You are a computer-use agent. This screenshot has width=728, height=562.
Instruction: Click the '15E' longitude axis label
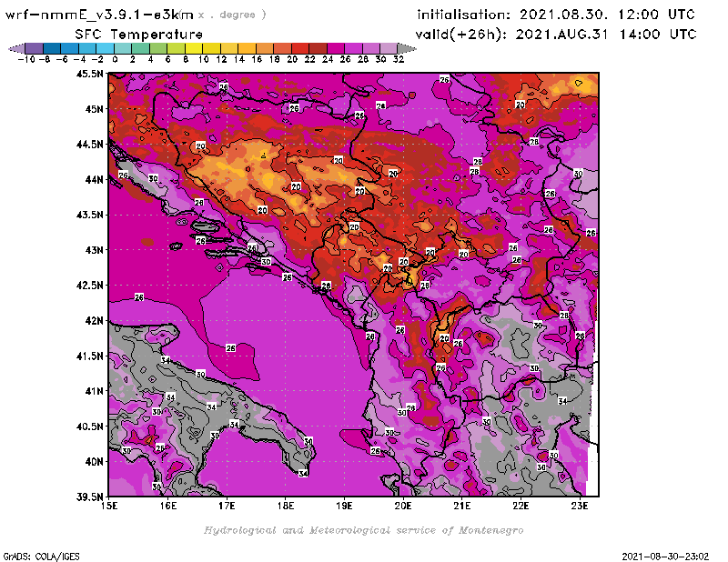109,506
